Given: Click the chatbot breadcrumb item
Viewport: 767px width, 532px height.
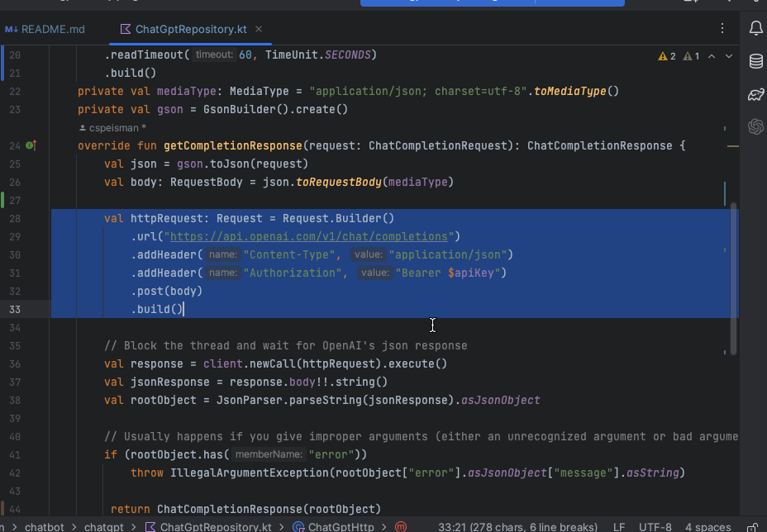Looking at the screenshot, I should click(45, 526).
